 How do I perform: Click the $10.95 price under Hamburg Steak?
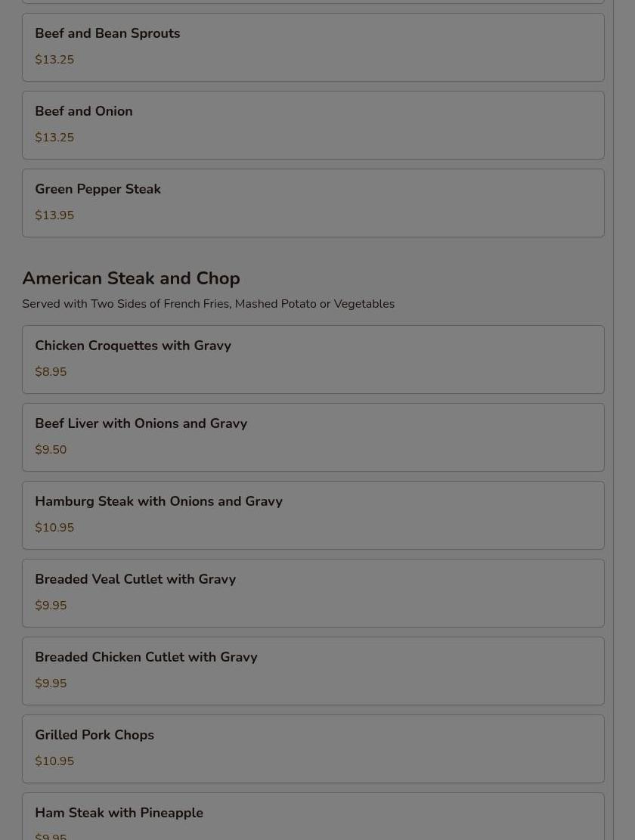coord(54,528)
